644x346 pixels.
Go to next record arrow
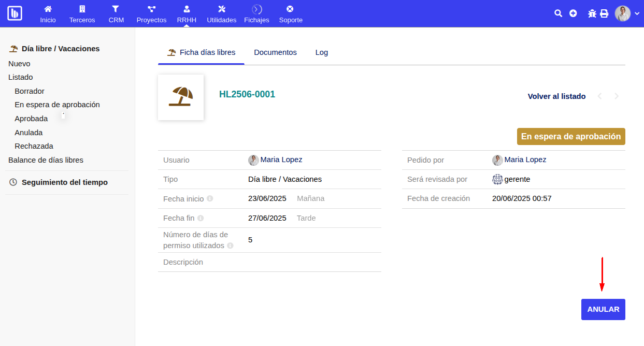pos(617,96)
